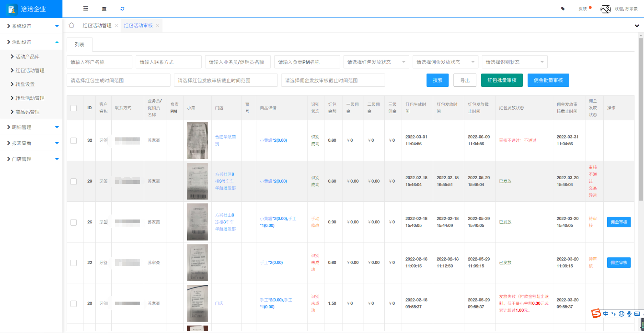Open 转盘设置 in sidebar
Viewport: 644px width, 333px height.
[x=25, y=84]
